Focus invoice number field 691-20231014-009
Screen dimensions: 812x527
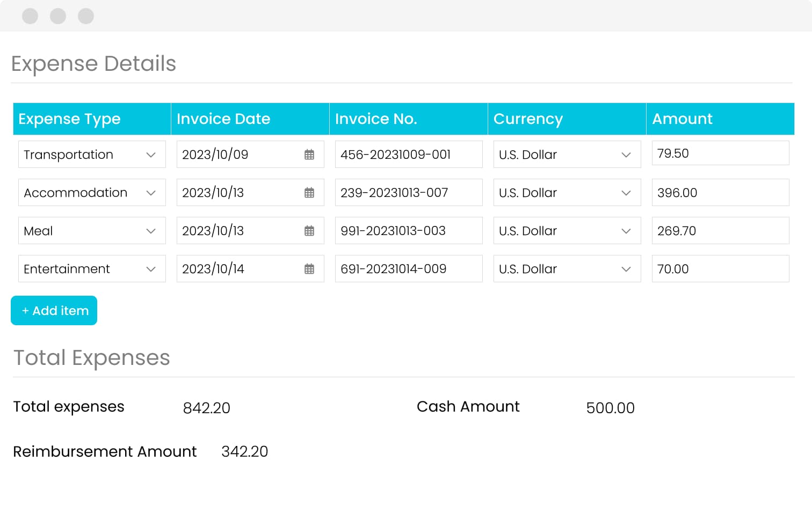point(408,269)
